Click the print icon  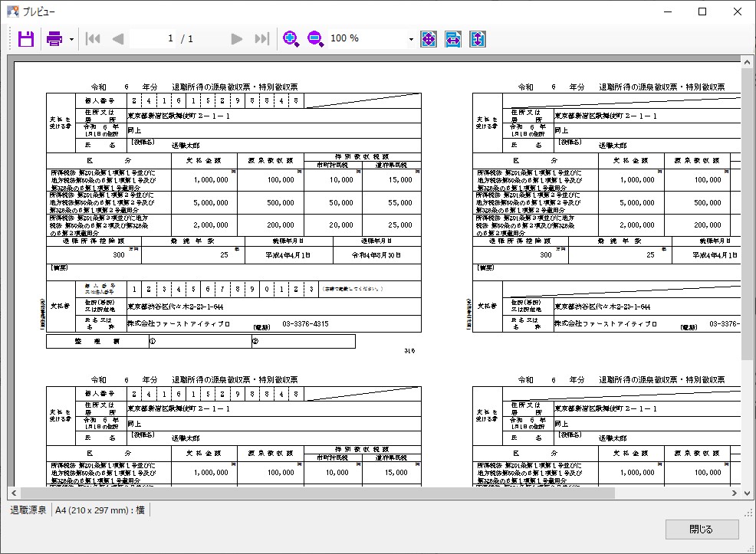tap(54, 38)
